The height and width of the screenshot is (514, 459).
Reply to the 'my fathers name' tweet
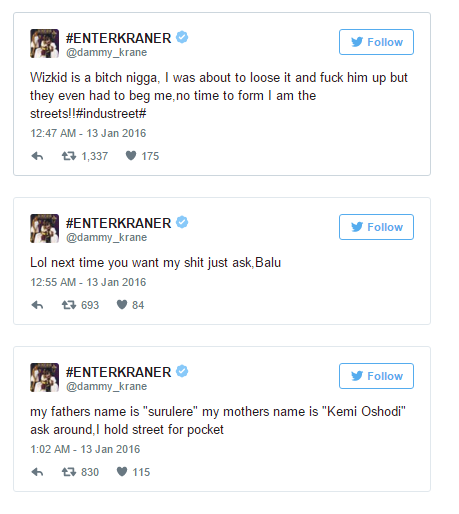[x=37, y=472]
